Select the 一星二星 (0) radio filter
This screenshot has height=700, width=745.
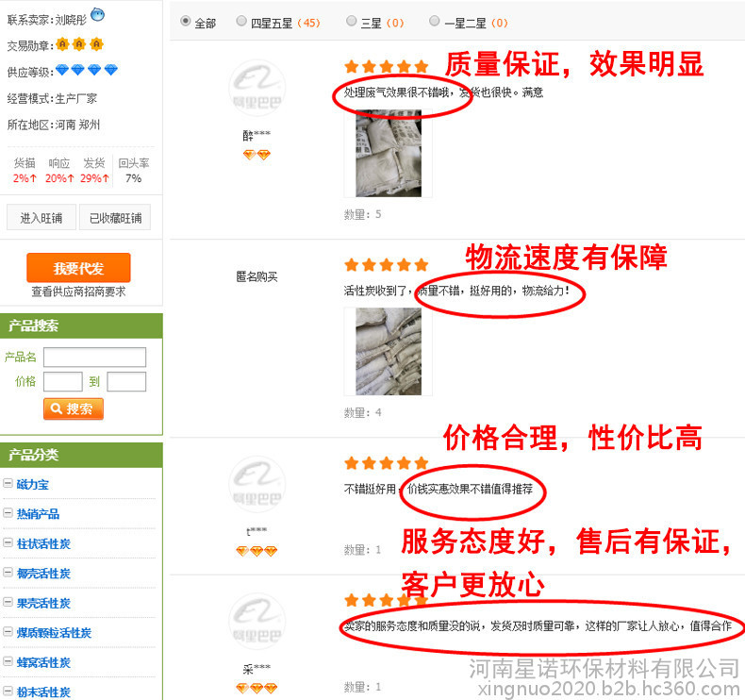434,21
